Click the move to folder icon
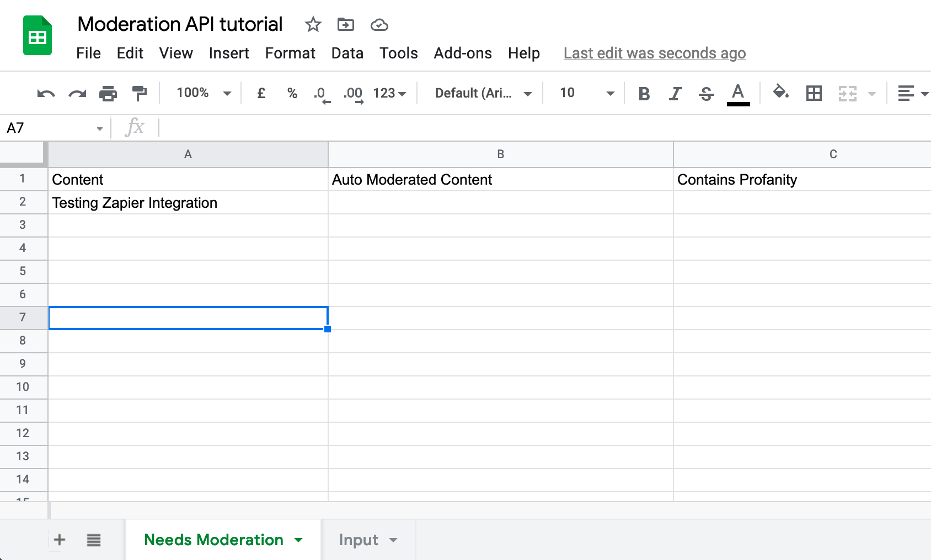Image resolution: width=931 pixels, height=560 pixels. tap(346, 24)
